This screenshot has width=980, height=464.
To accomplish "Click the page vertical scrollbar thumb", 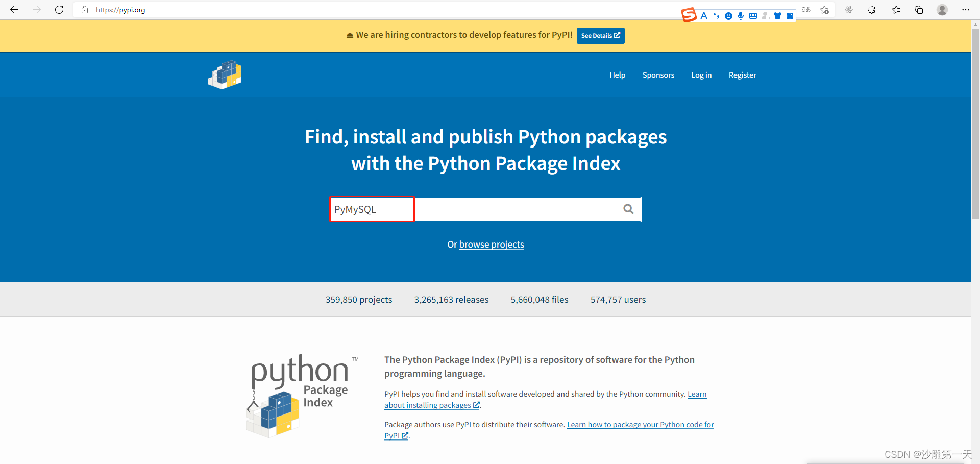I will click(x=975, y=124).
